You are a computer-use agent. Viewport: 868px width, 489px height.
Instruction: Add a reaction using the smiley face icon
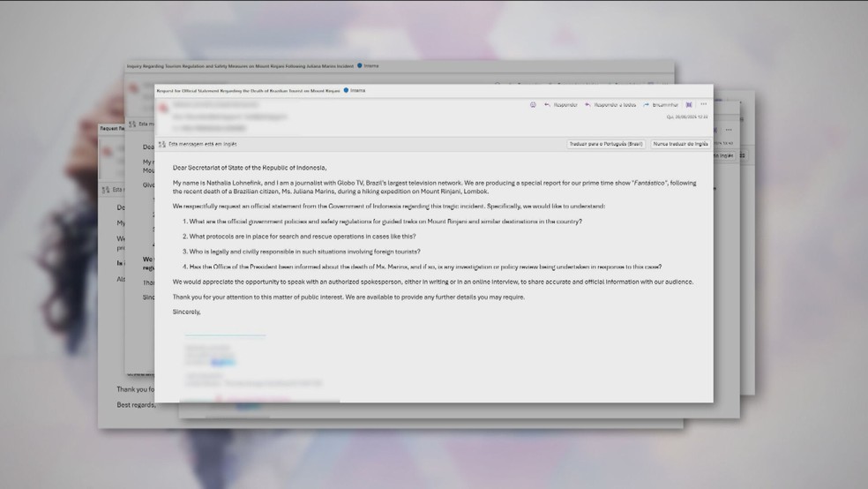pos(533,105)
